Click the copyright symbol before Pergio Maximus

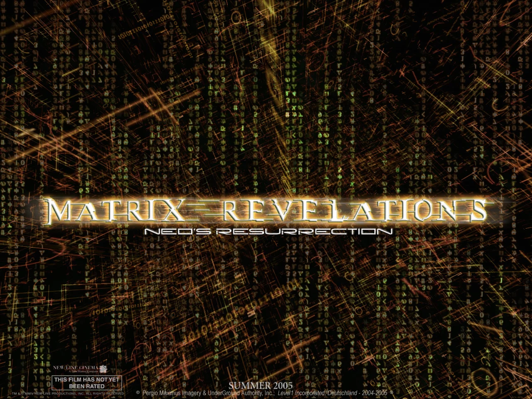138,392
